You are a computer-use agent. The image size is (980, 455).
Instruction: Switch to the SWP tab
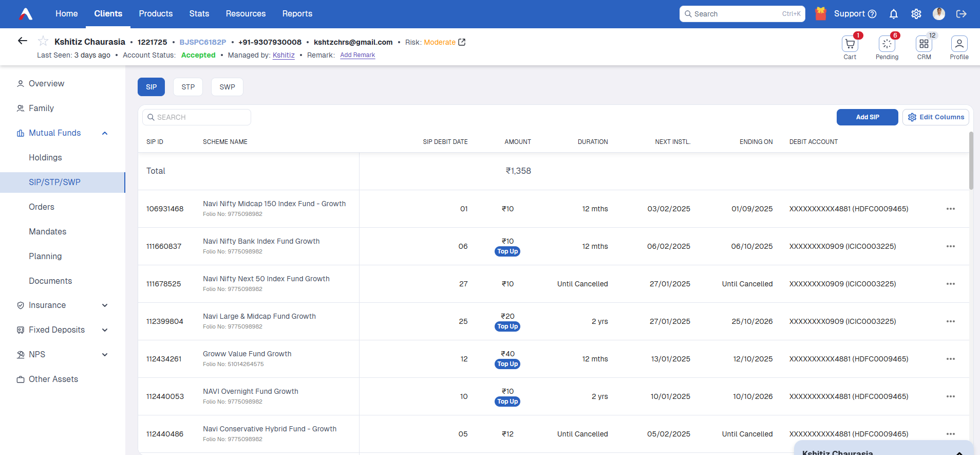(227, 87)
